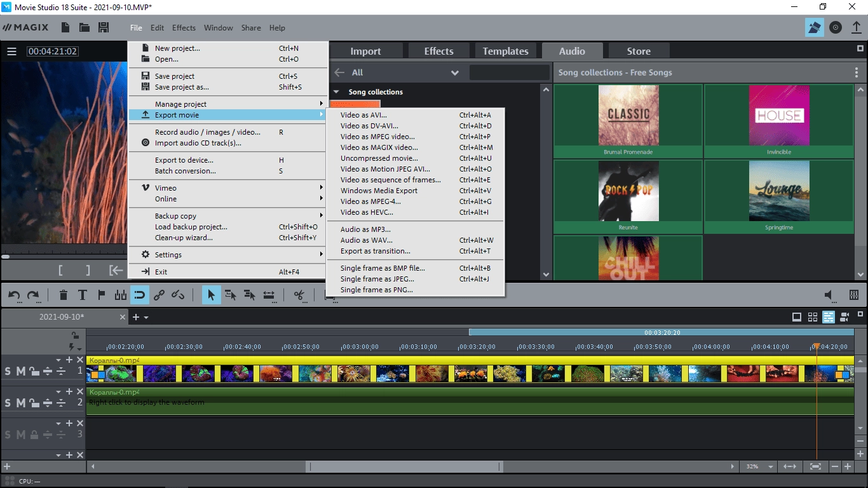Image resolution: width=868 pixels, height=488 pixels.
Task: Mute track 2 with M button
Action: [x=20, y=403]
